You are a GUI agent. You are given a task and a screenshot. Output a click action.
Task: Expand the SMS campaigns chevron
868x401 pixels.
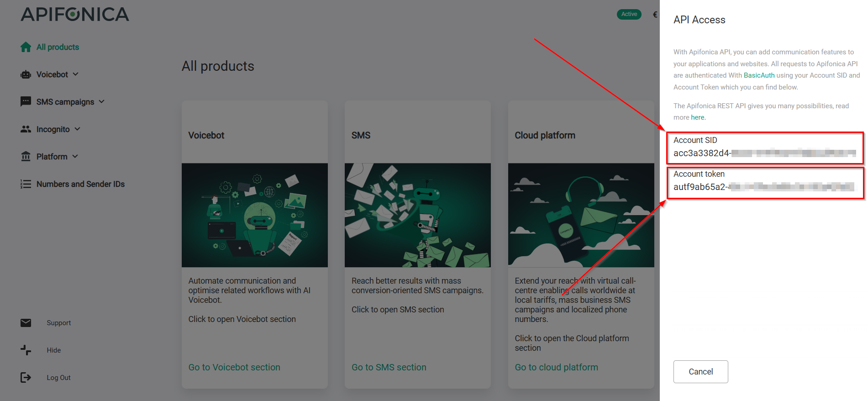[x=102, y=101]
